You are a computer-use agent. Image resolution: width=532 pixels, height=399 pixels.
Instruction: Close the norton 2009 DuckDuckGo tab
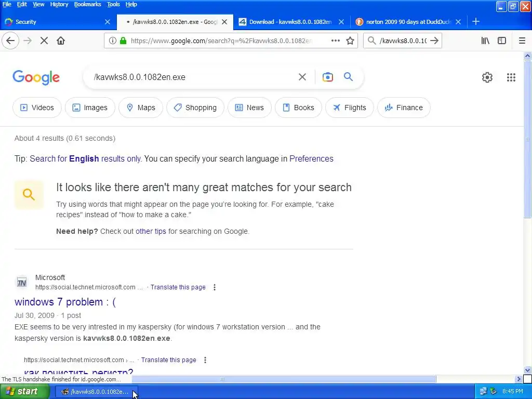(x=458, y=22)
